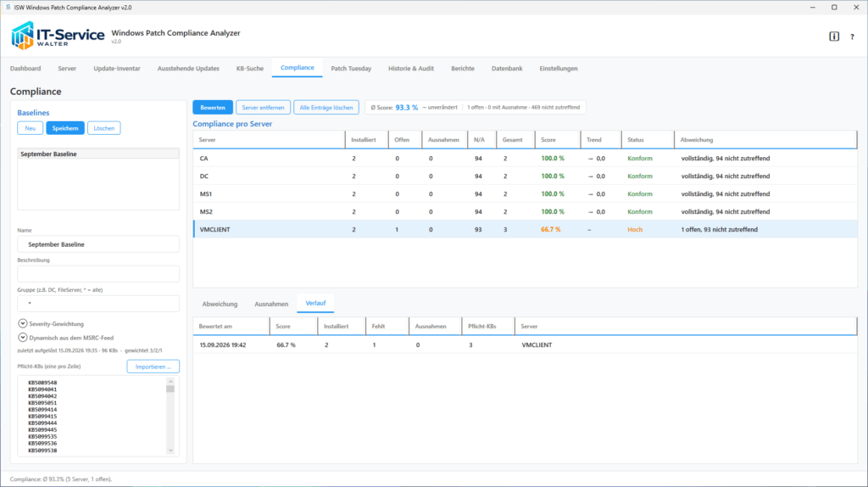Click the Neu baseline button
The height and width of the screenshot is (487, 868).
pos(30,128)
